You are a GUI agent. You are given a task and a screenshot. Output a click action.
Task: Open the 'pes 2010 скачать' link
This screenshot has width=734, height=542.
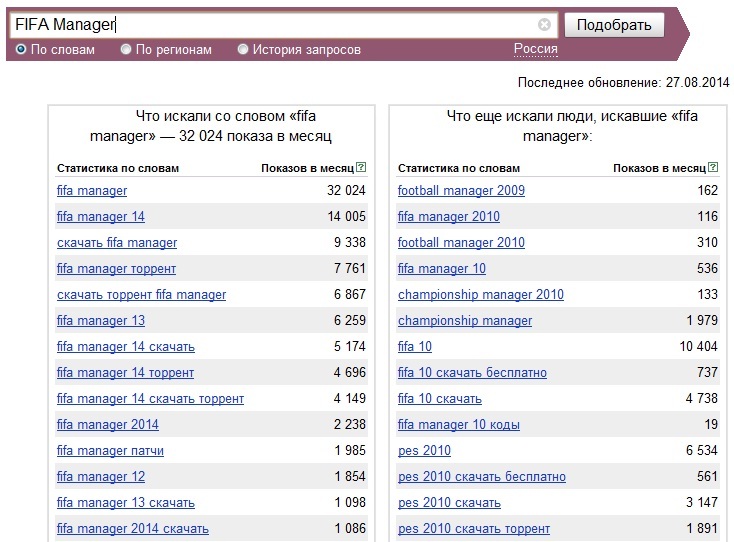(449, 503)
